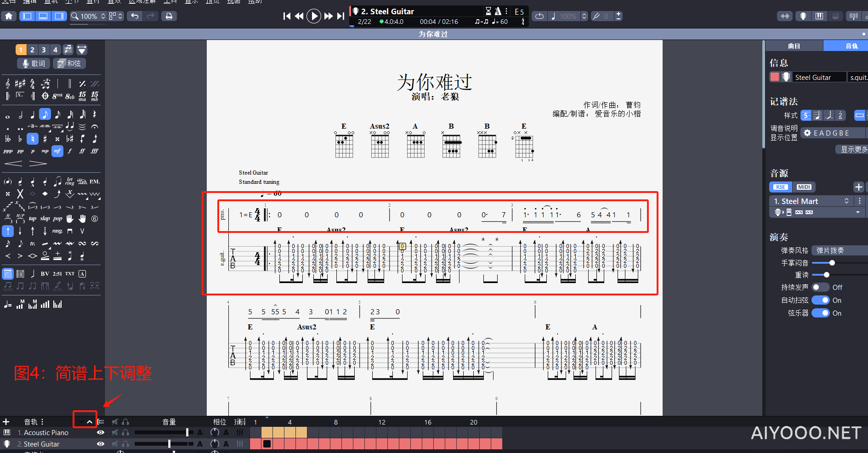Click the tr. trill symbol

click(33, 243)
